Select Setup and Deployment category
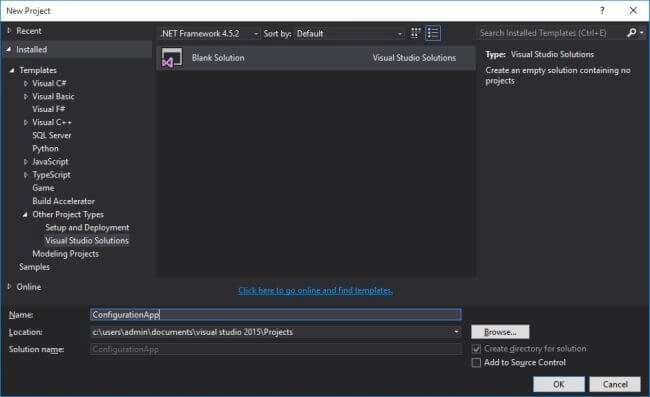The image size is (650, 397). tap(87, 228)
